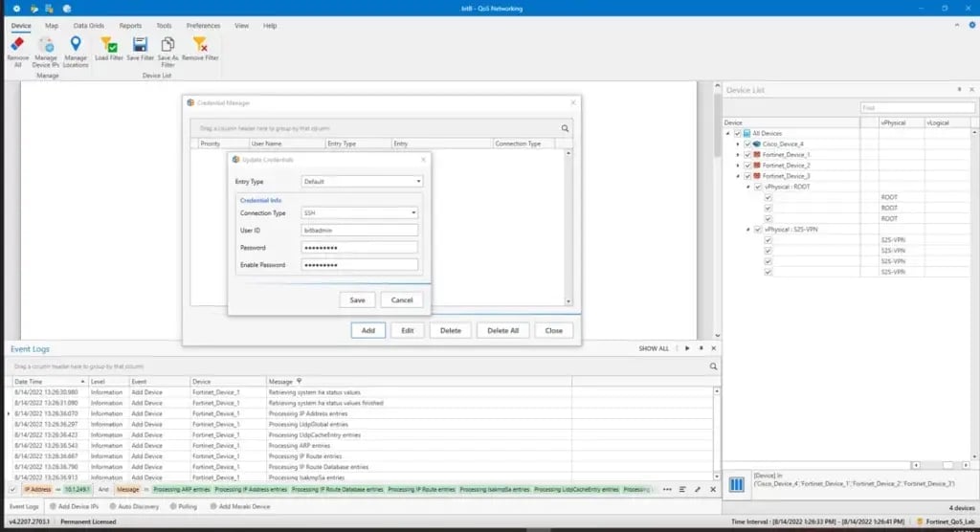Click the Save Filter disk icon
This screenshot has width=980, height=532.
(x=140, y=45)
